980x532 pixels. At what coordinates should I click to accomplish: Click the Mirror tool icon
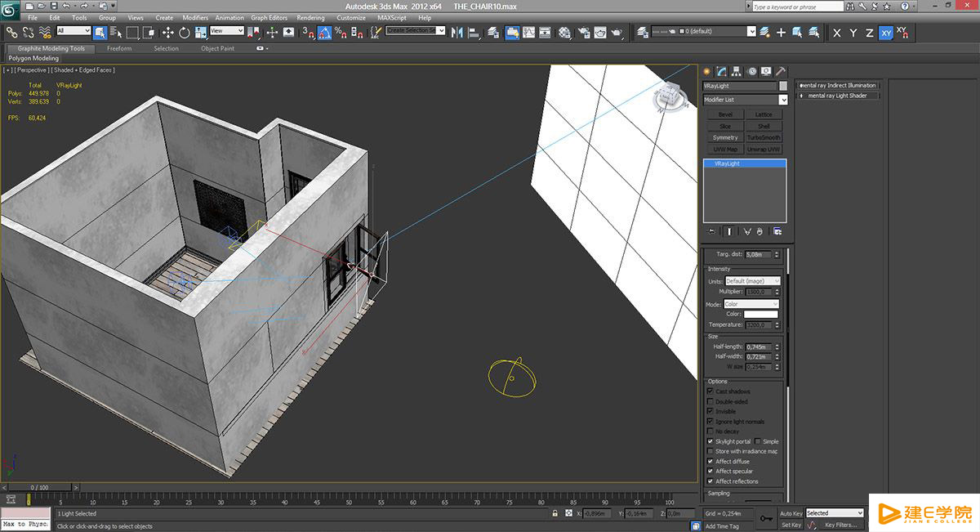pos(457,33)
